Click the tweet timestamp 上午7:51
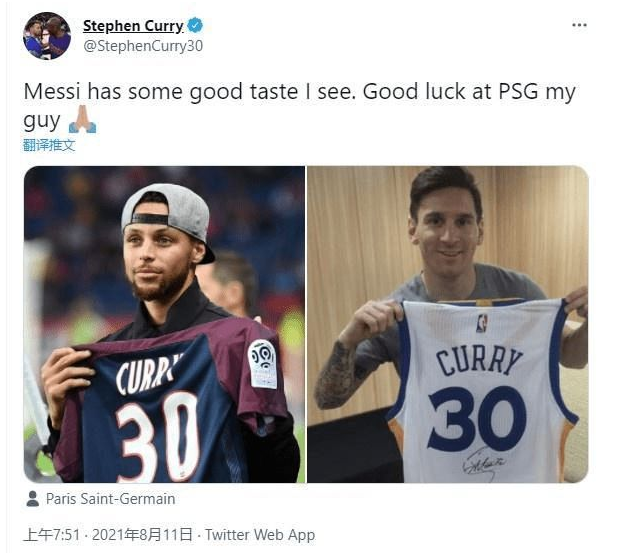Image resolution: width=640 pixels, height=555 pixels. (51, 535)
